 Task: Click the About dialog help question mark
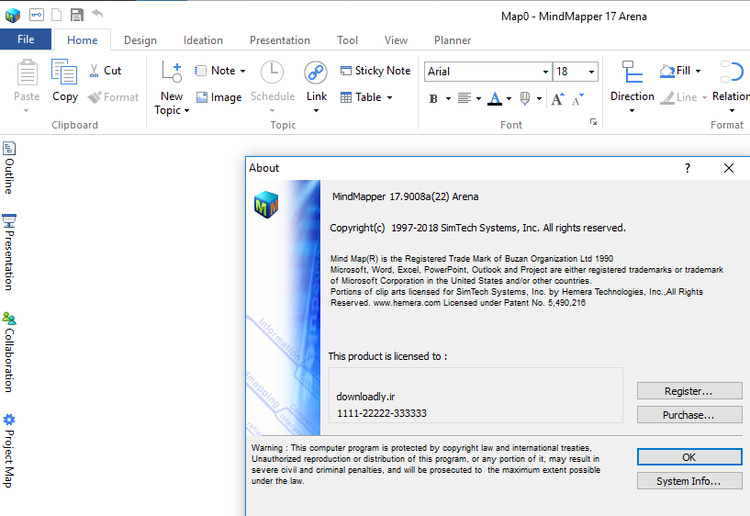(x=687, y=168)
